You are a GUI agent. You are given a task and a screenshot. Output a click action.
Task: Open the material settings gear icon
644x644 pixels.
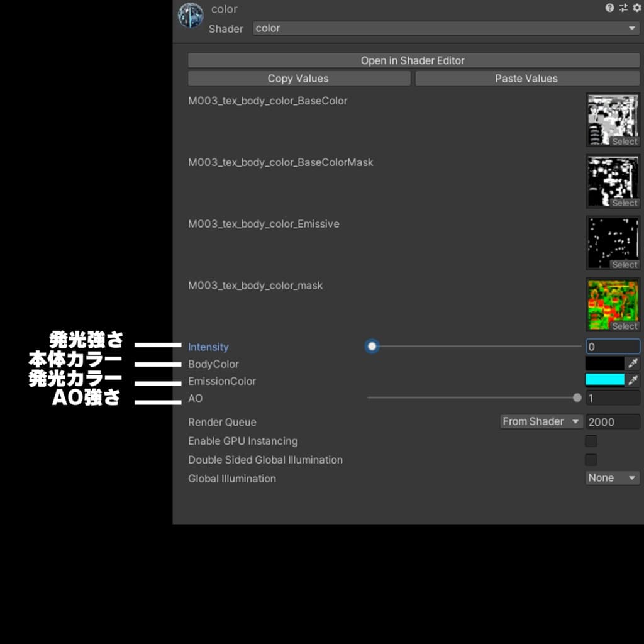[637, 8]
